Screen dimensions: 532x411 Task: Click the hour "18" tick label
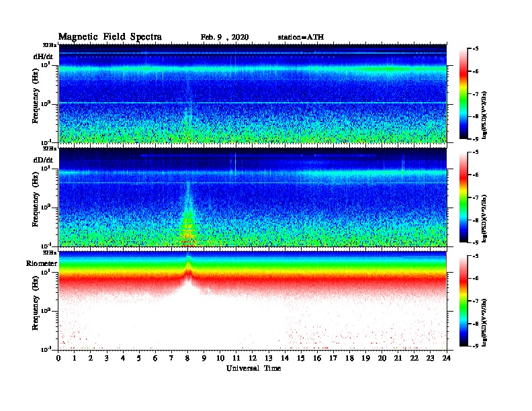tap(349, 359)
